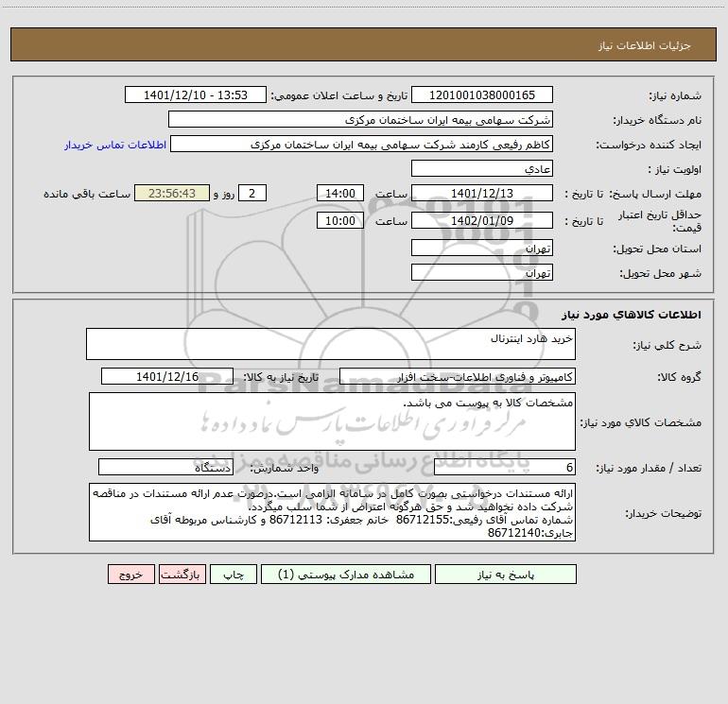Click the شهر محل تحویل label

[661, 273]
